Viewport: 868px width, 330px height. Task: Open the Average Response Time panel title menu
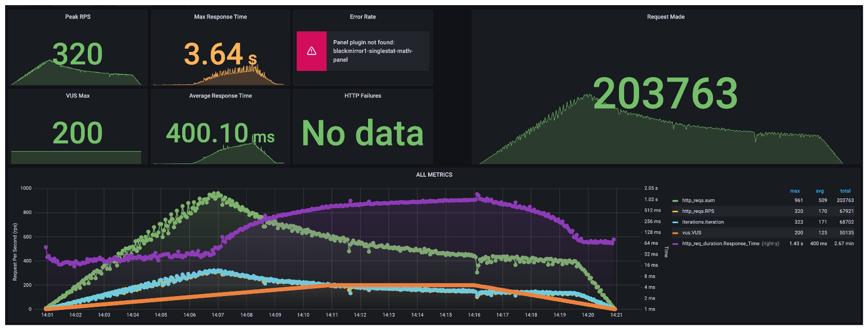coord(220,96)
